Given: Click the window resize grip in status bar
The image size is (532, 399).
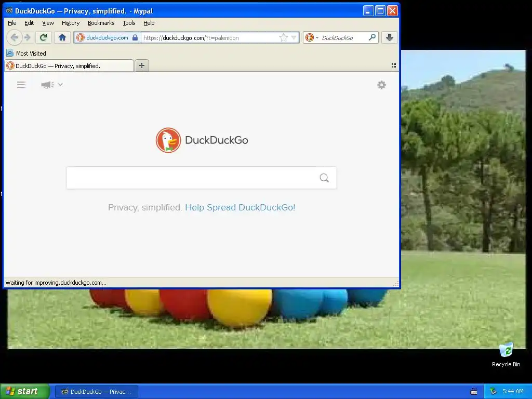Looking at the screenshot, I should coord(395,284).
